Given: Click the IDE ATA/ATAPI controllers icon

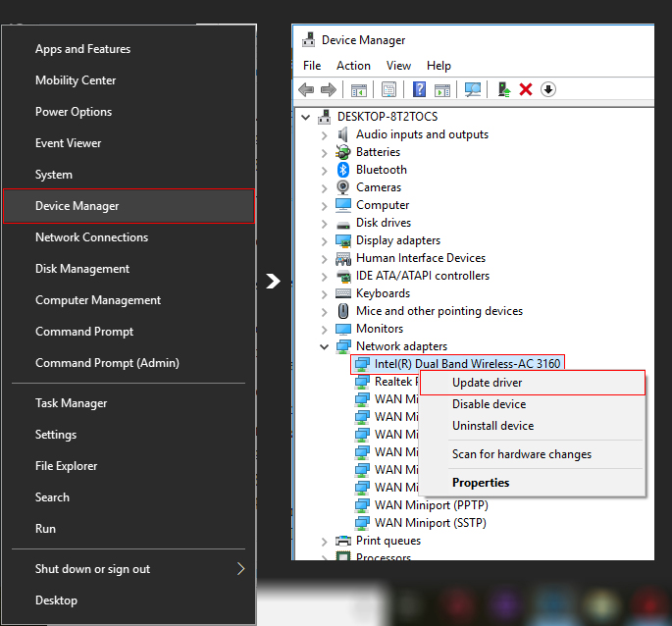Looking at the screenshot, I should click(342, 276).
